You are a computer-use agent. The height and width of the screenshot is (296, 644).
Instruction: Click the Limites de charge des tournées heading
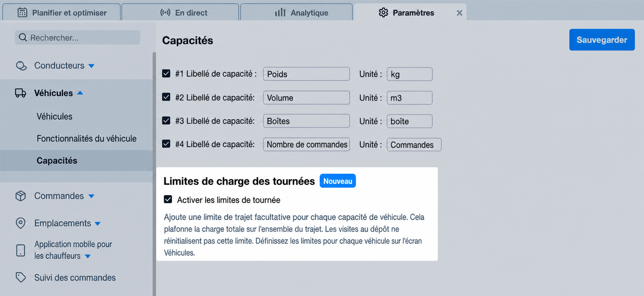point(239,181)
